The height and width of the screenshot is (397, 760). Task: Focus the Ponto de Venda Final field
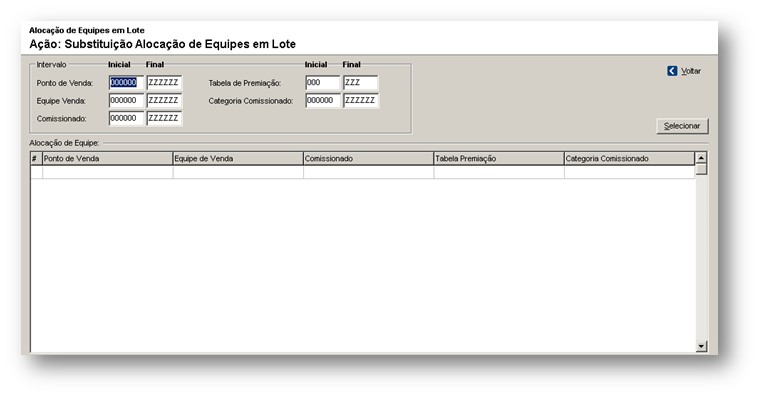pos(164,83)
